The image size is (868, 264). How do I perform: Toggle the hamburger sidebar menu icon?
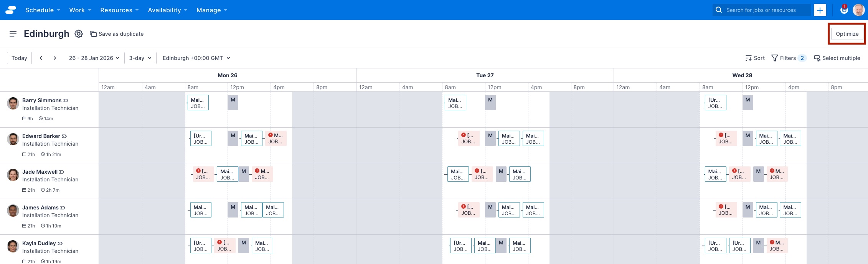(13, 34)
